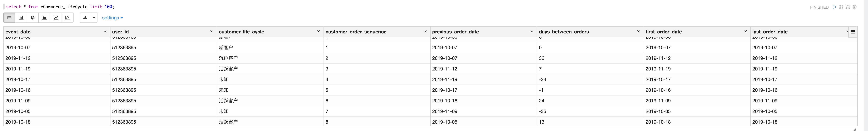Hide the paragraph editor
The width and height of the screenshot is (868, 131).
click(x=841, y=7)
